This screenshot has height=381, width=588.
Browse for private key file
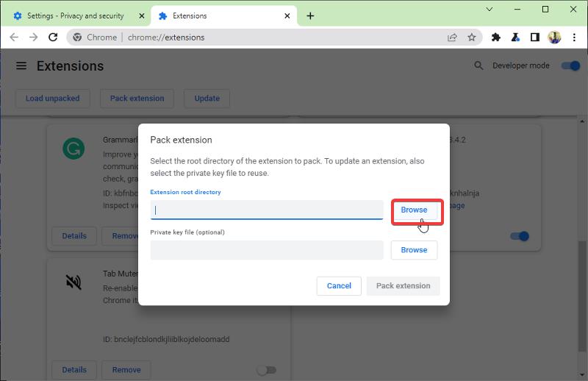[x=414, y=250]
